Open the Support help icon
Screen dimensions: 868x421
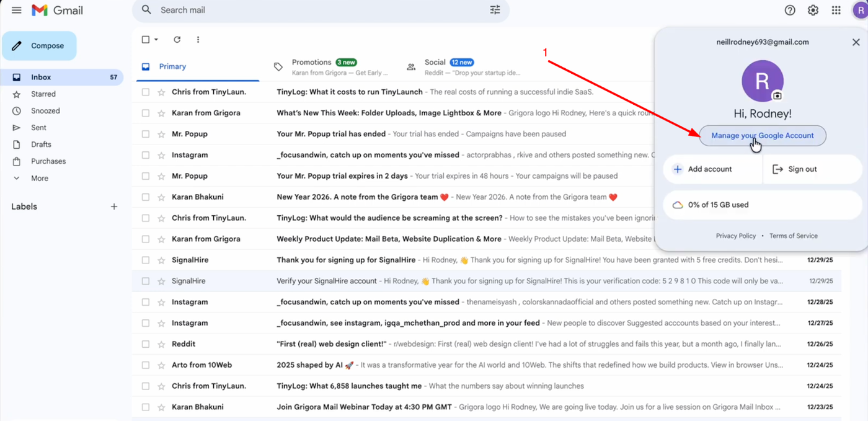pyautogui.click(x=790, y=11)
